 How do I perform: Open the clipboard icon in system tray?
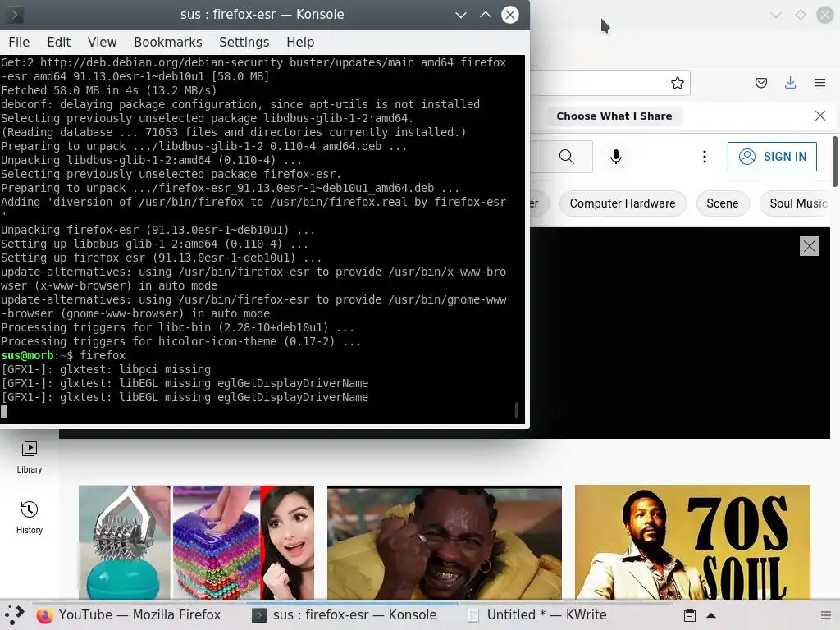(x=689, y=615)
